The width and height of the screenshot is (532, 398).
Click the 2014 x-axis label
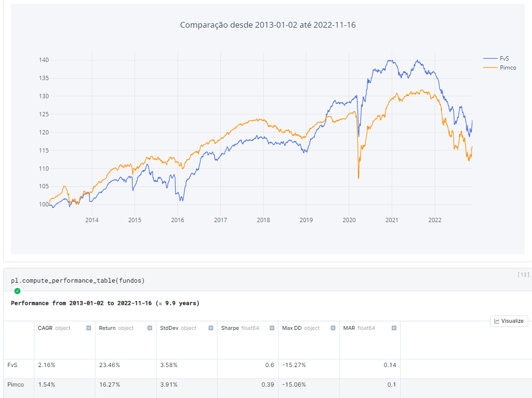pyautogui.click(x=92, y=220)
